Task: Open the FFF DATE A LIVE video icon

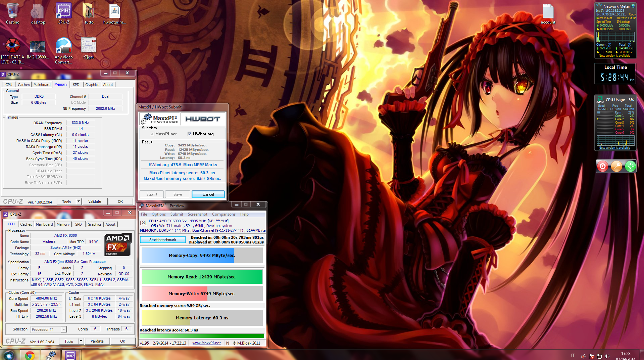Action: (13, 50)
